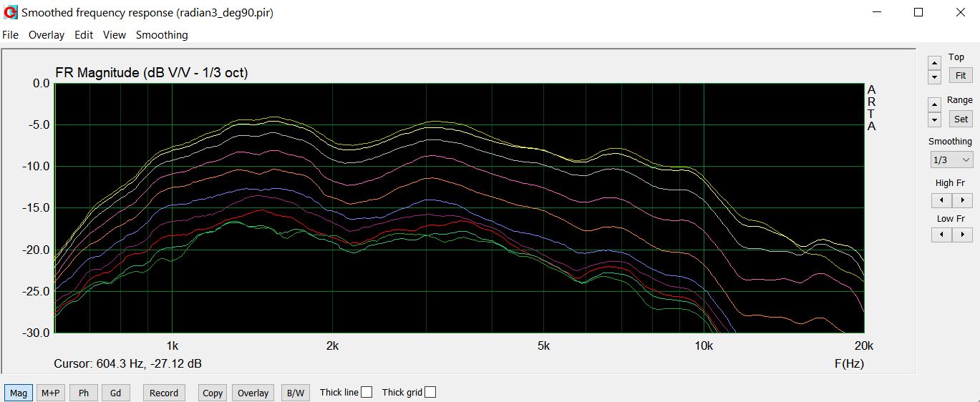Click the bottom Overlay button

pos(253,393)
